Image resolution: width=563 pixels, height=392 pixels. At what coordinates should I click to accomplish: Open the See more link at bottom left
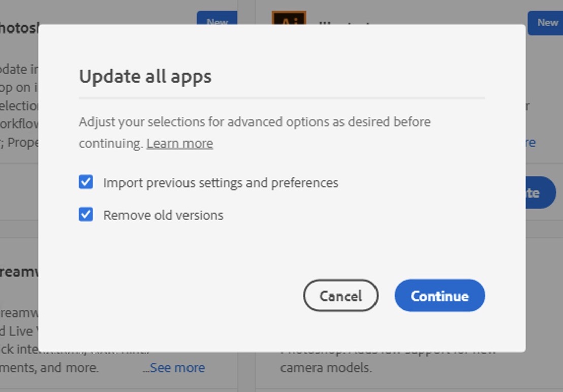177,368
